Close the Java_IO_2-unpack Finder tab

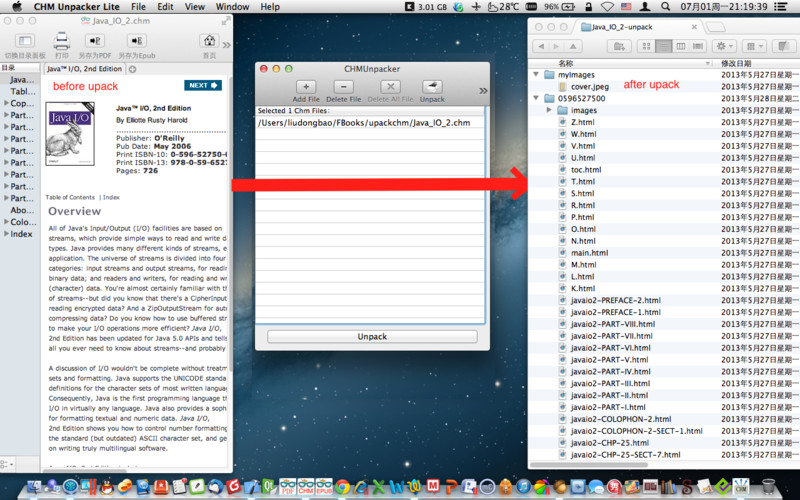coord(694,27)
